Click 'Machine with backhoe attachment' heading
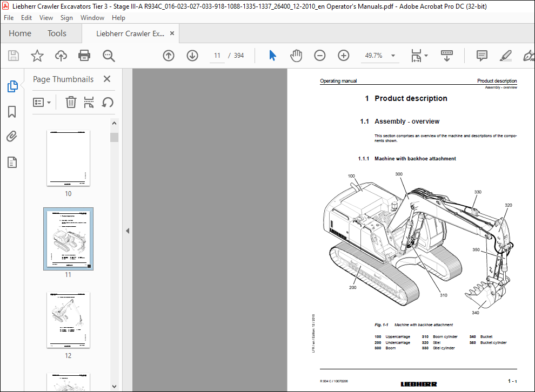Viewport: 535px width, 392px height. [x=415, y=159]
